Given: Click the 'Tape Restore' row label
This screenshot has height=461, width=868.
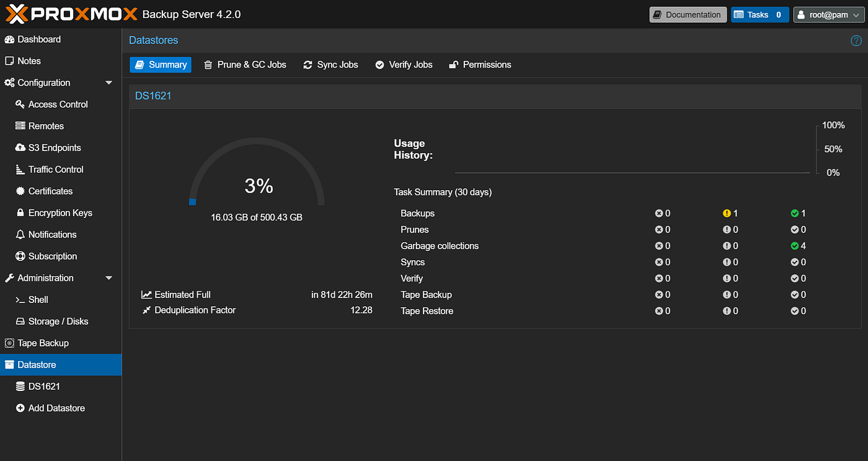Looking at the screenshot, I should [x=427, y=311].
